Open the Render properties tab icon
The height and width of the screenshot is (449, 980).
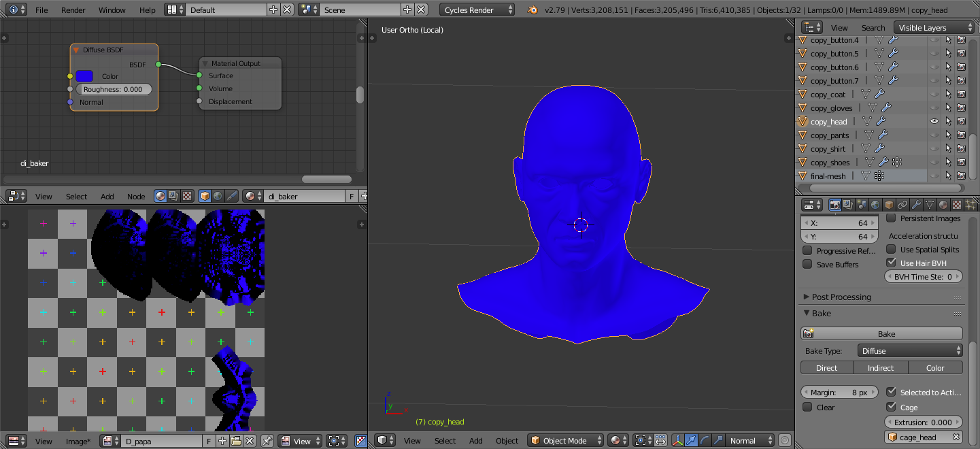pos(835,204)
